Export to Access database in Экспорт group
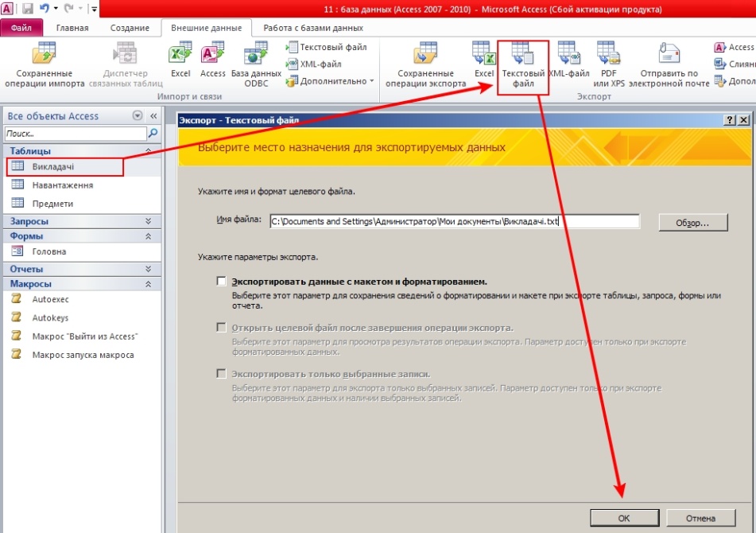This screenshot has width=756, height=533. pos(734,47)
